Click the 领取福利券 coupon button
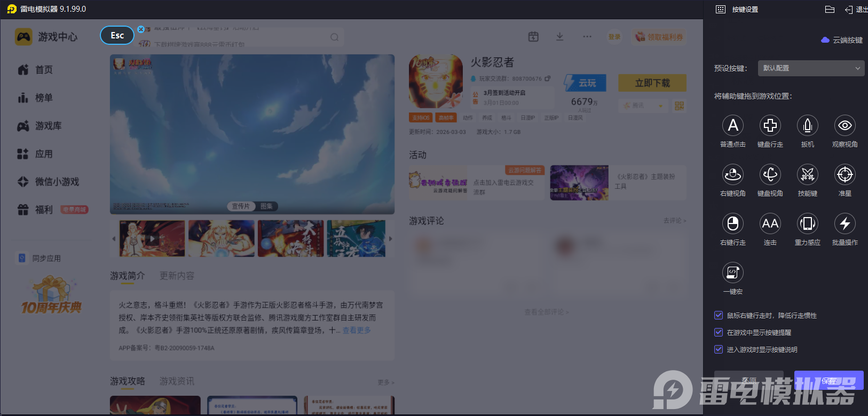868x416 pixels. 659,37
